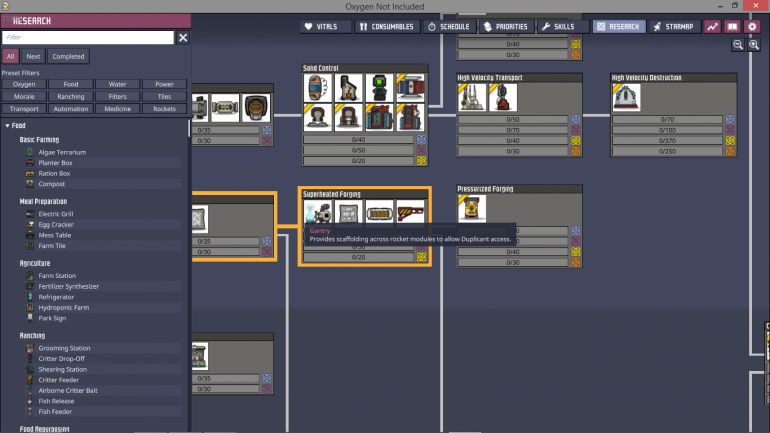This screenshot has width=770, height=433.
Task: Apply the Transport preset filter
Action: 24,108
